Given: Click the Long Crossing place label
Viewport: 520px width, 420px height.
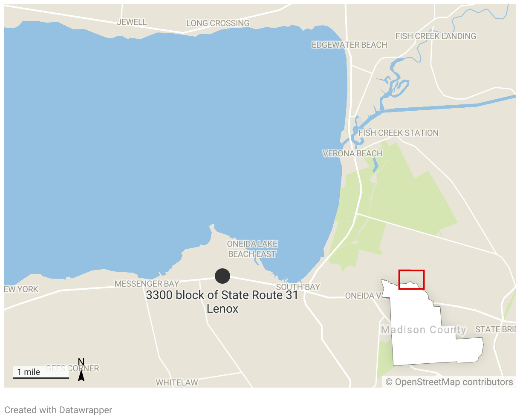Looking at the screenshot, I should pyautogui.click(x=218, y=23).
